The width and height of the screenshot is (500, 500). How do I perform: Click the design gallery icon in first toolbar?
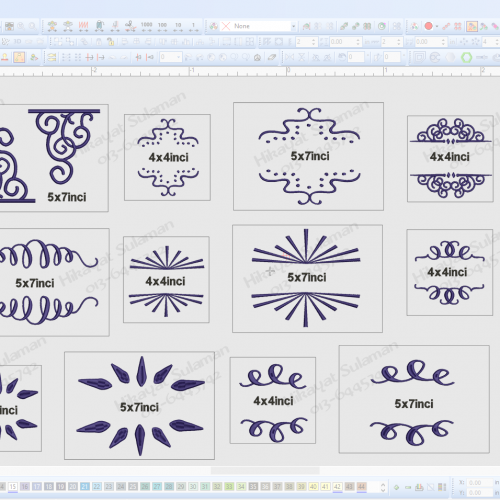9,26
